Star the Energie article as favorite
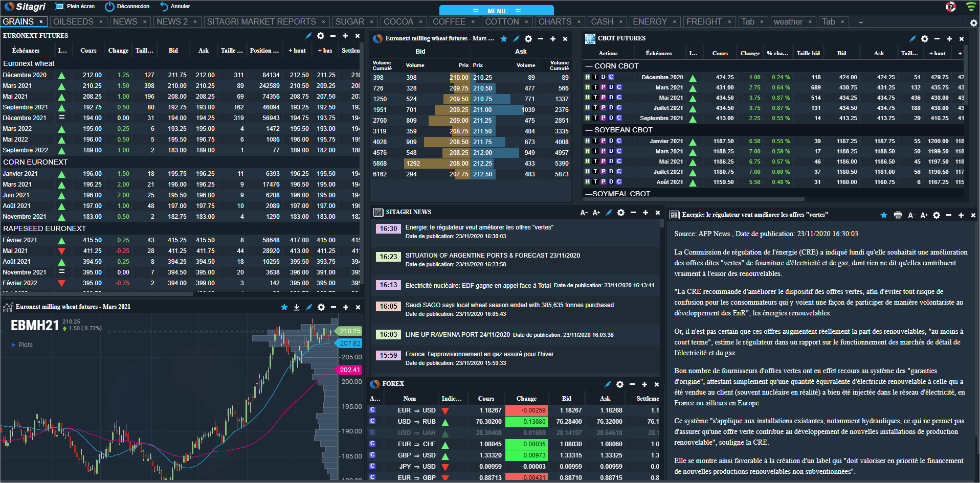Screen dimensions: 980x483 point(884,215)
